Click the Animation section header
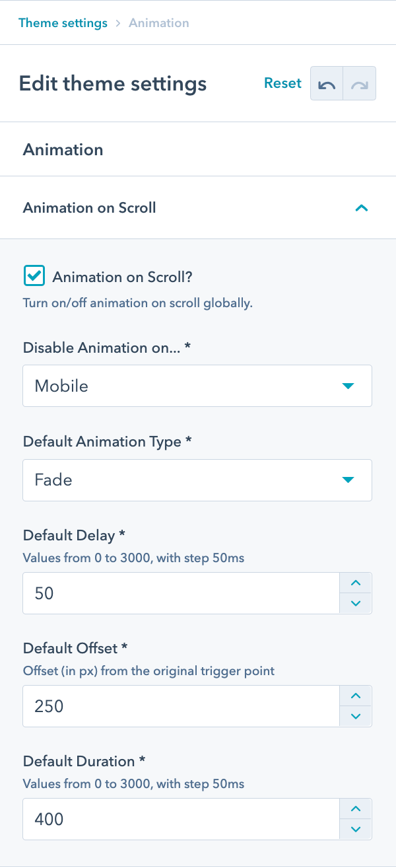Image resolution: width=396 pixels, height=868 pixels. [x=63, y=150]
